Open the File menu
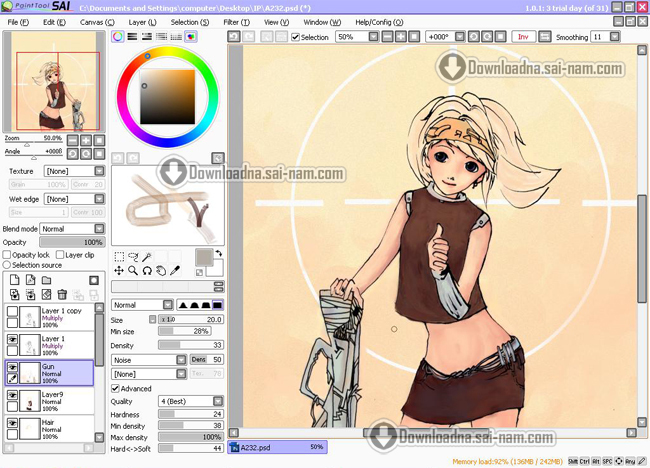The height and width of the screenshot is (468, 650). tap(18, 22)
